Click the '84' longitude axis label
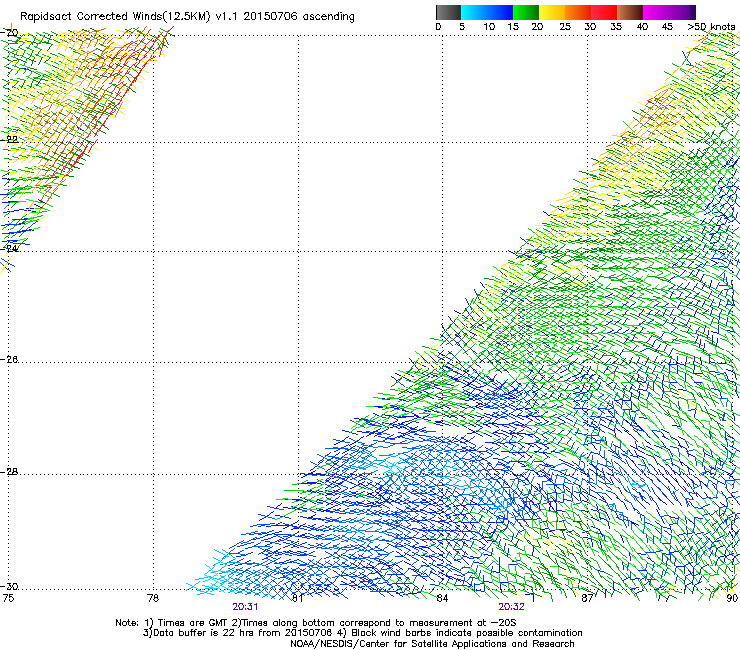This screenshot has height=650, width=740. (x=442, y=598)
